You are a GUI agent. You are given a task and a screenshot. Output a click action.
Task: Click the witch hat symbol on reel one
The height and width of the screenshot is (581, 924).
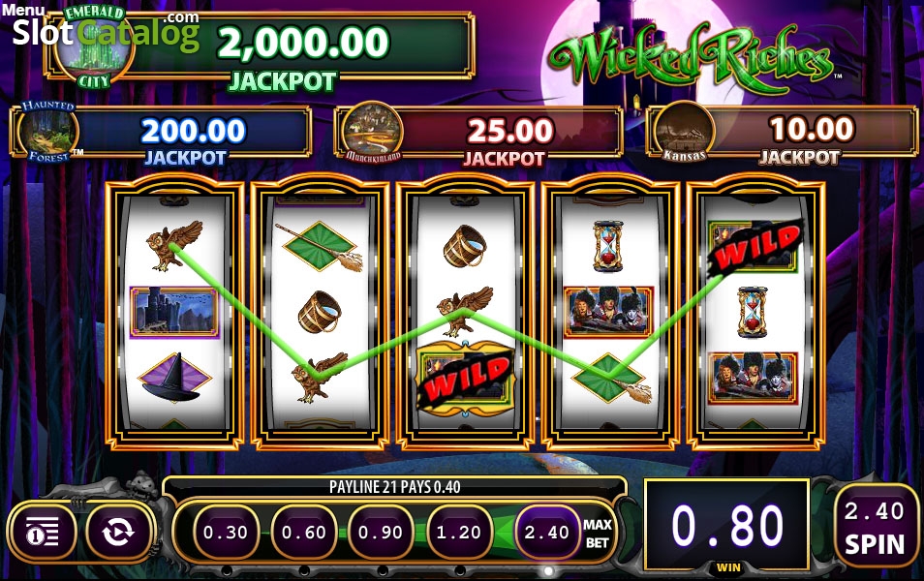pos(173,379)
